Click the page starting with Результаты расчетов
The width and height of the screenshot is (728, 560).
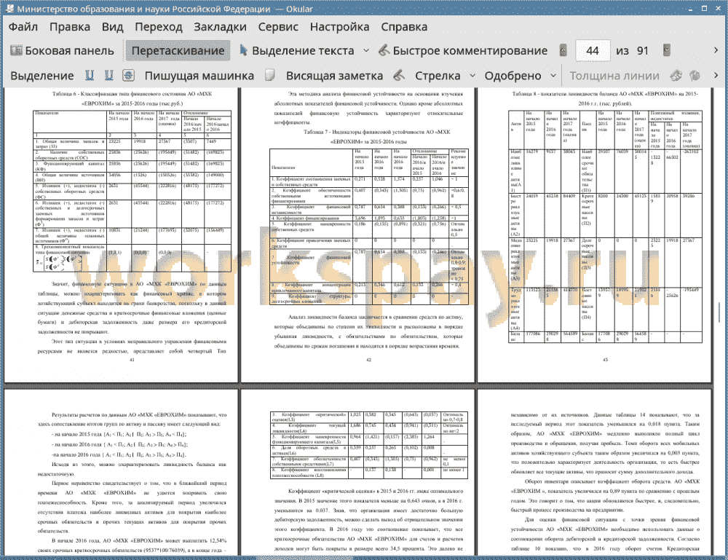click(121, 472)
